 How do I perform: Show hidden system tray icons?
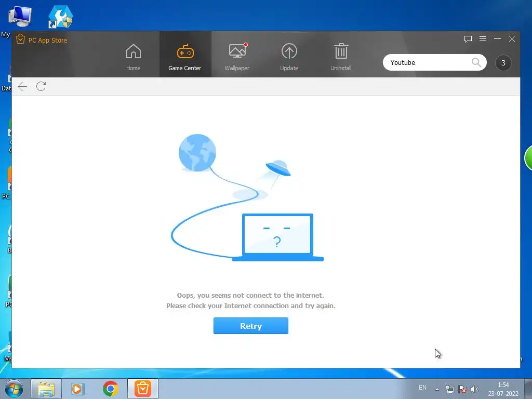[437, 389]
